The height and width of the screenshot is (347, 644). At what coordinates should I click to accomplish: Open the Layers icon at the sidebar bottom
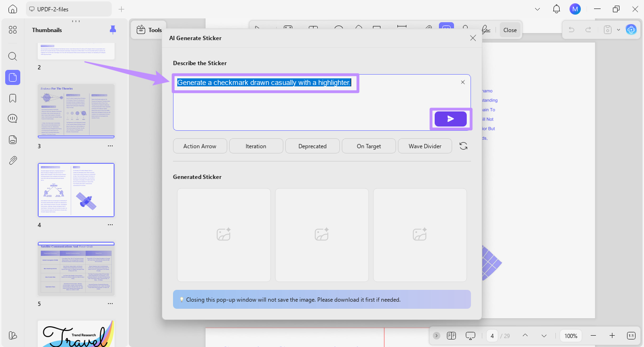tap(13, 335)
